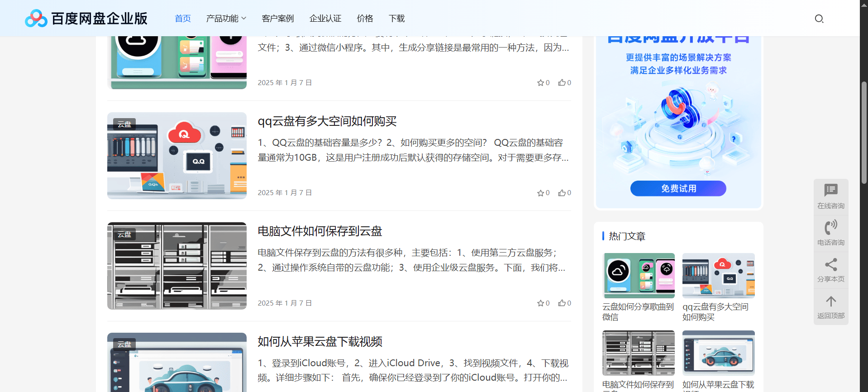The width and height of the screenshot is (868, 392).
Task: Click hot article thumbnail with cloud phones
Action: tap(639, 276)
